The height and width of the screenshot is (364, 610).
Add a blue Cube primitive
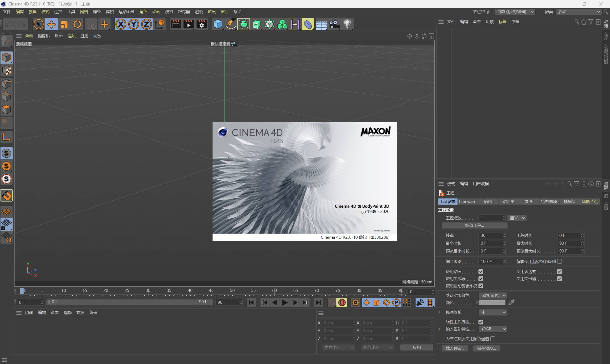coord(218,24)
